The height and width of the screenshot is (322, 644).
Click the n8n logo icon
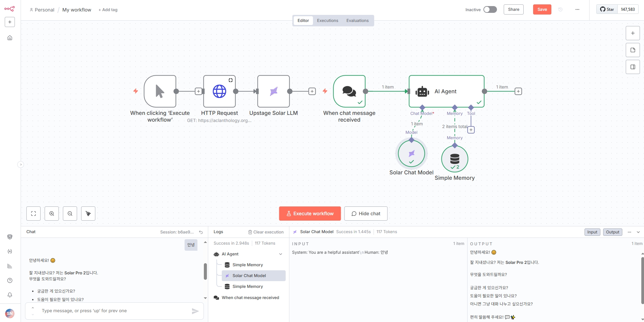pos(9,9)
